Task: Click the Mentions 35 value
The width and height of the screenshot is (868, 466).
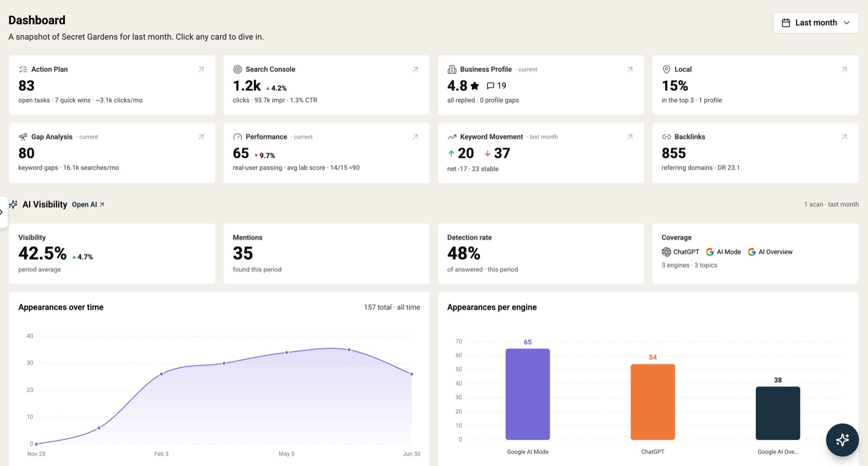Action: 243,253
